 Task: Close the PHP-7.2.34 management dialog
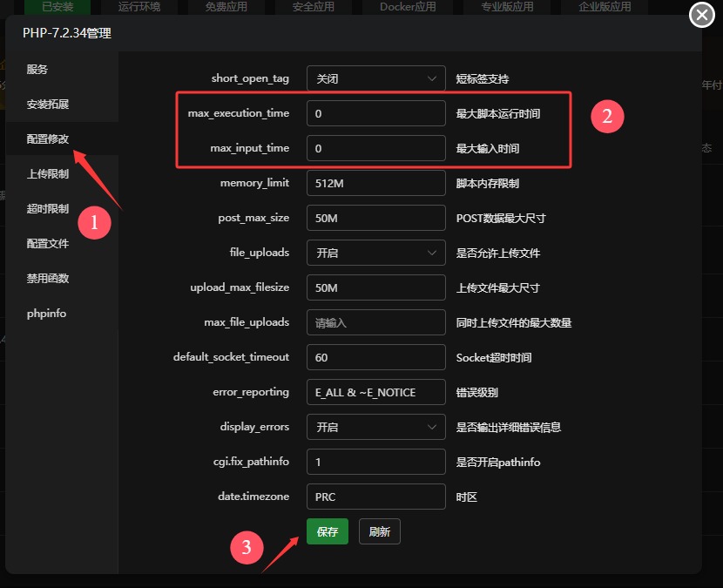[x=702, y=15]
